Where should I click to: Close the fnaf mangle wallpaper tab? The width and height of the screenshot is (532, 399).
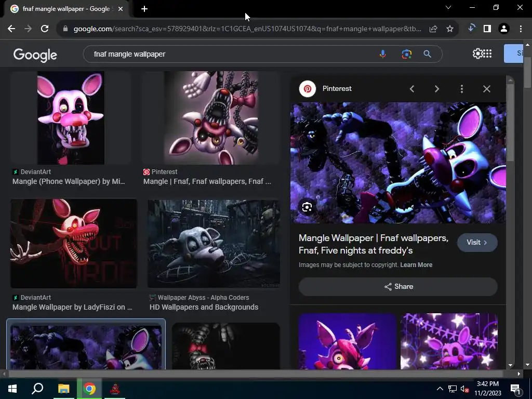(121, 9)
